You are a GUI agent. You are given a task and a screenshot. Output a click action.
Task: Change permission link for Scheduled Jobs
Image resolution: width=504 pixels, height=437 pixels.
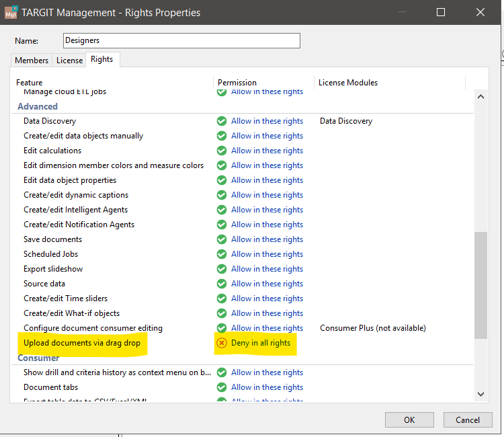click(267, 254)
